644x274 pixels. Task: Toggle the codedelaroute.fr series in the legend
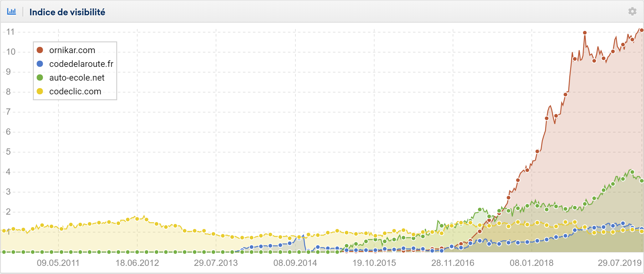pyautogui.click(x=75, y=64)
